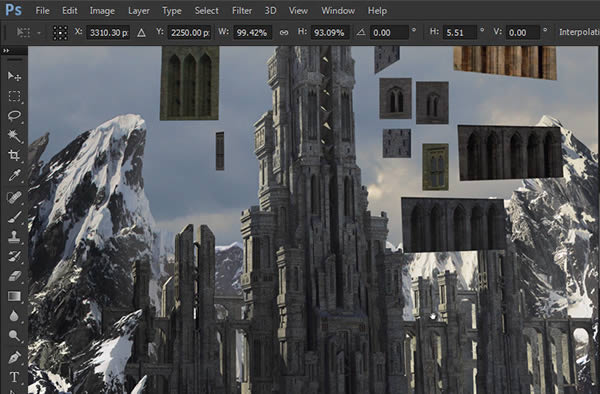Click the narrow window strip texture piece

pos(220,151)
